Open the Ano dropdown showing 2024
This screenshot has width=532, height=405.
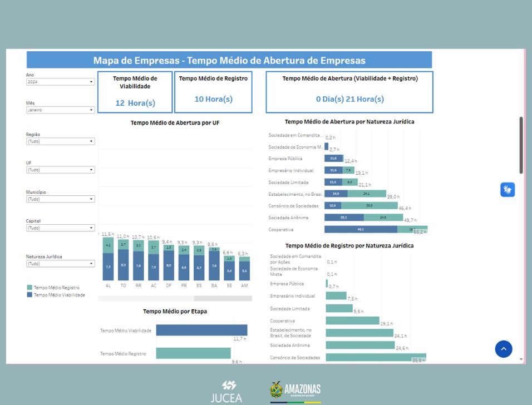coord(60,82)
